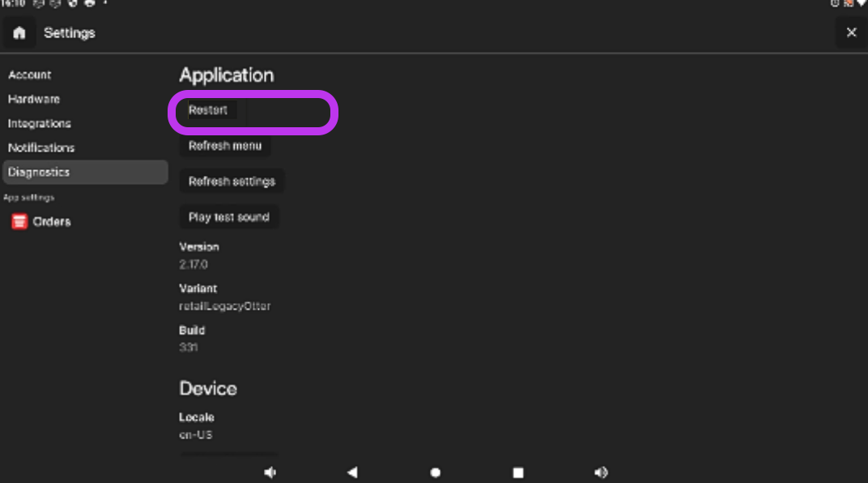The image size is (868, 483).
Task: Open the Account settings section
Action: pyautogui.click(x=30, y=75)
